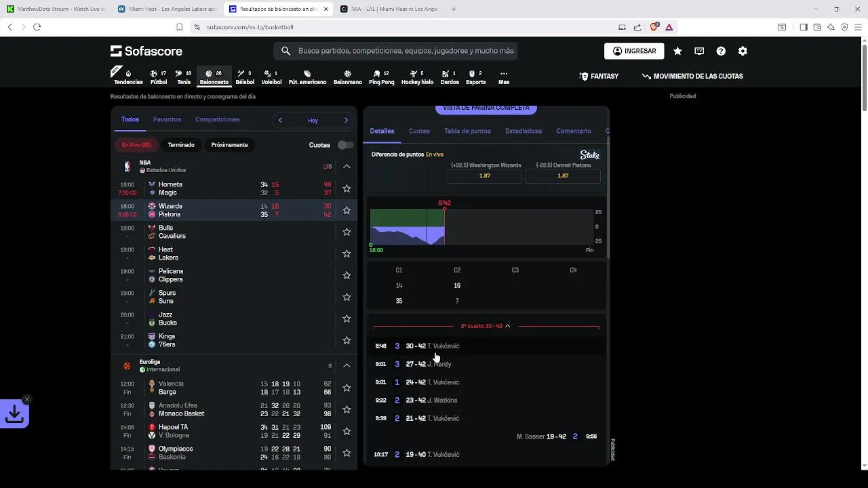Collapse the Euroliga league section

coord(347,365)
